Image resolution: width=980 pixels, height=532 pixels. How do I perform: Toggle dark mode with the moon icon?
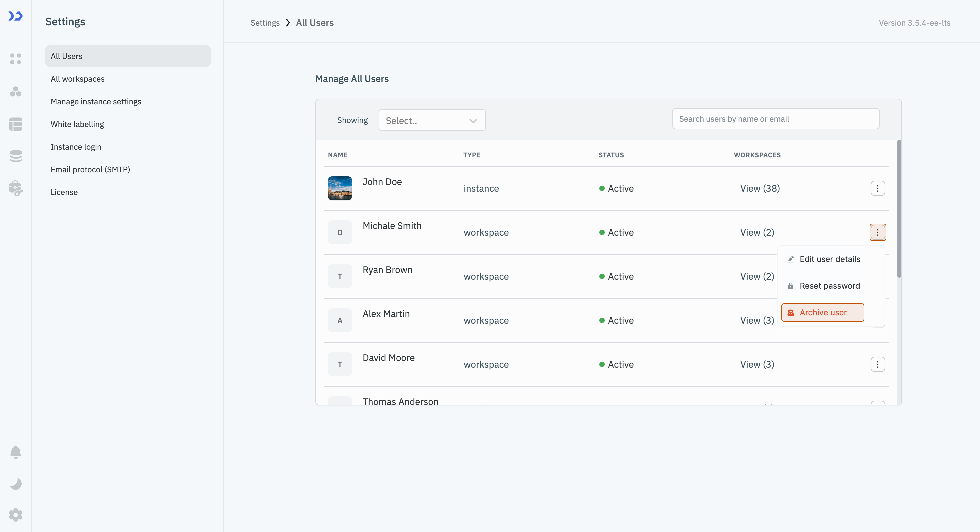point(16,484)
